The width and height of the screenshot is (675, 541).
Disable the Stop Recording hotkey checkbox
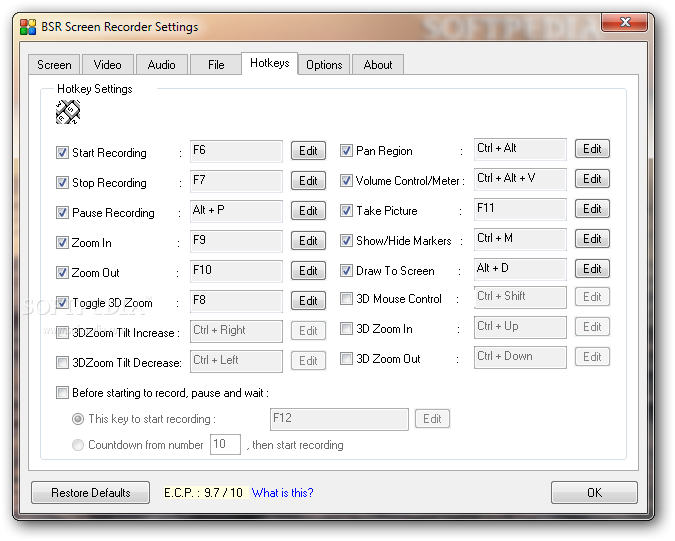(62, 183)
